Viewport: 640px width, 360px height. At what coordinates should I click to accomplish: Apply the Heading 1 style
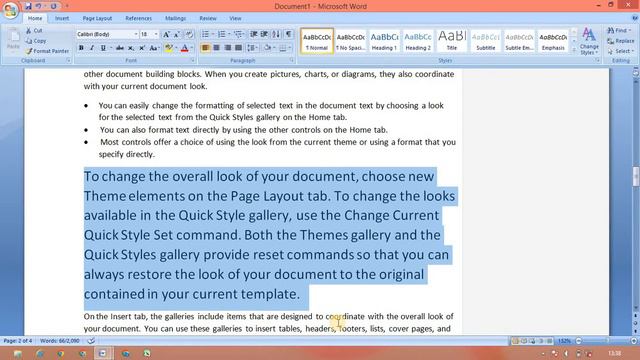[384, 41]
